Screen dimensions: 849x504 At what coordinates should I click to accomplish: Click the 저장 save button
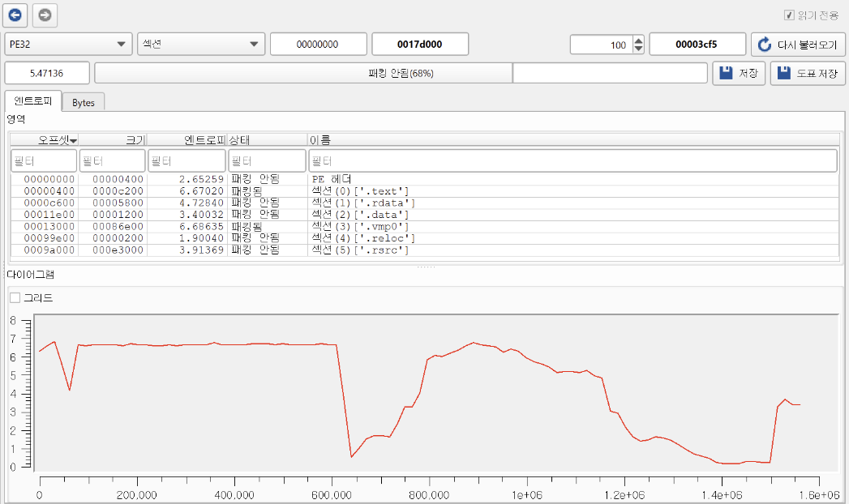pyautogui.click(x=738, y=73)
